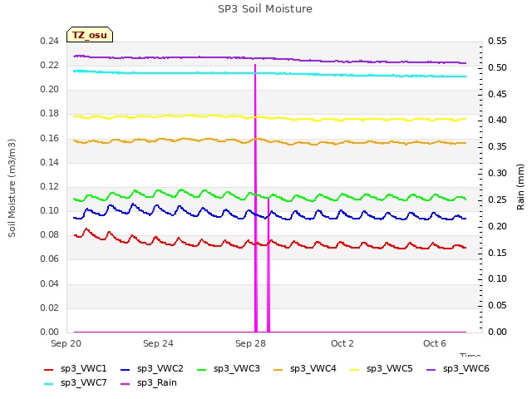
Task: Click the magenta sp3_Rain legend color marker
Action: 126,384
